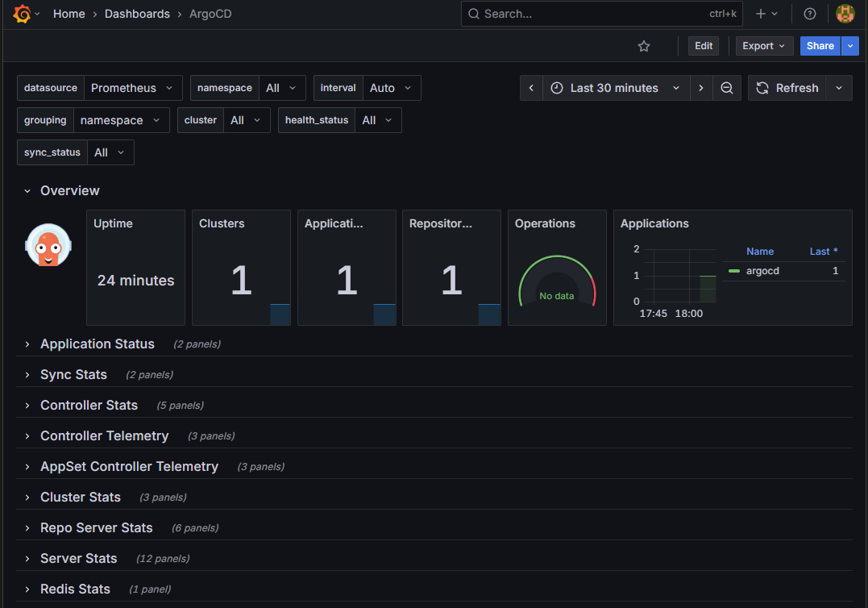Go to Dashboards breadcrumb
Viewport: 868px width, 608px height.
click(x=137, y=14)
